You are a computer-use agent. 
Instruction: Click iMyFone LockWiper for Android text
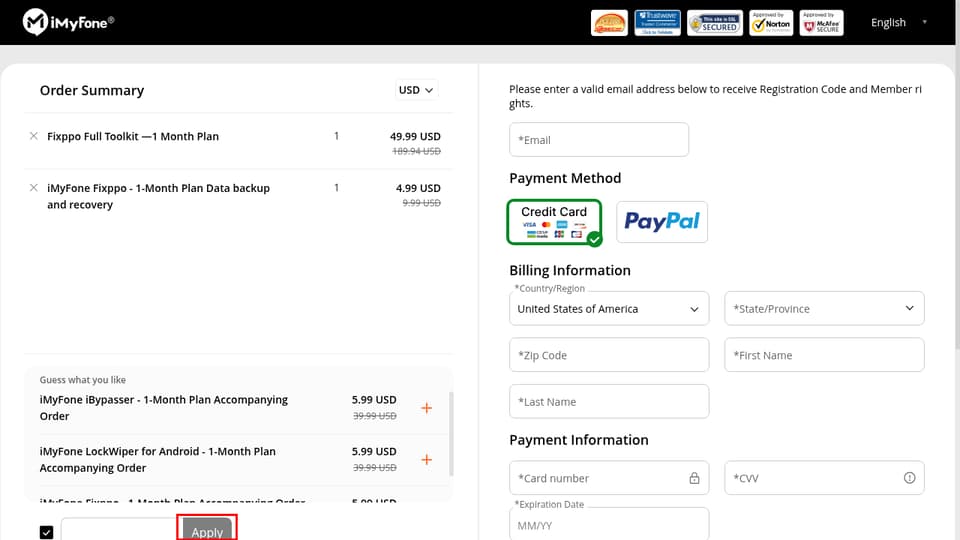coord(157,460)
